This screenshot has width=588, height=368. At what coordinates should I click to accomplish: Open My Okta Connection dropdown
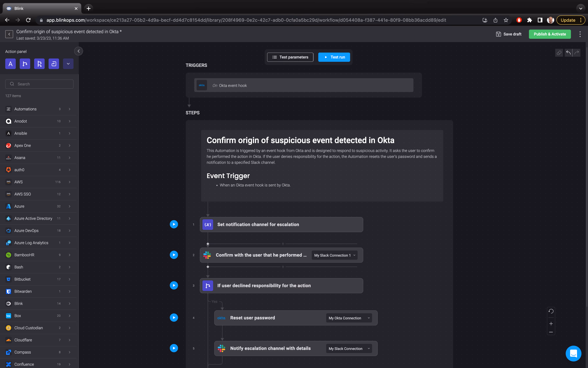pos(349,318)
